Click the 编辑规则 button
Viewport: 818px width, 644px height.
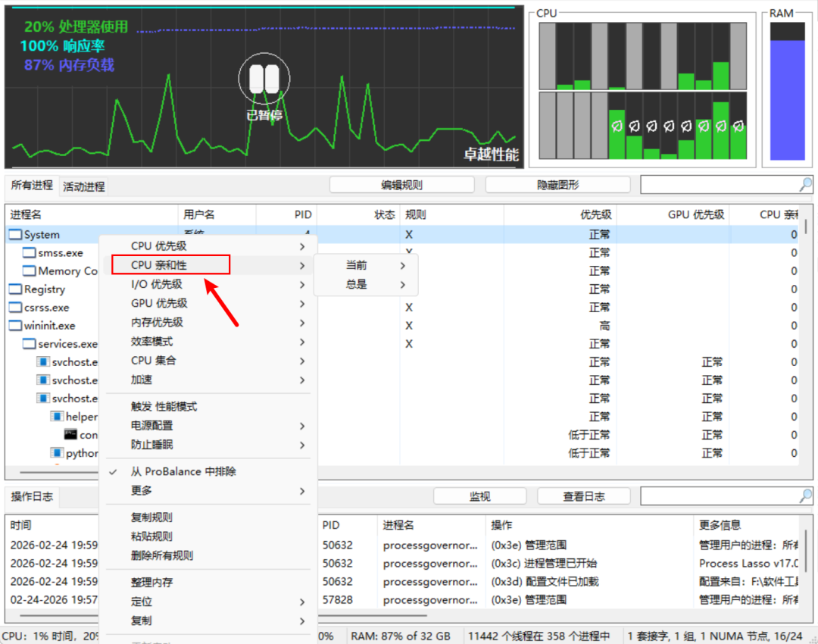[401, 185]
